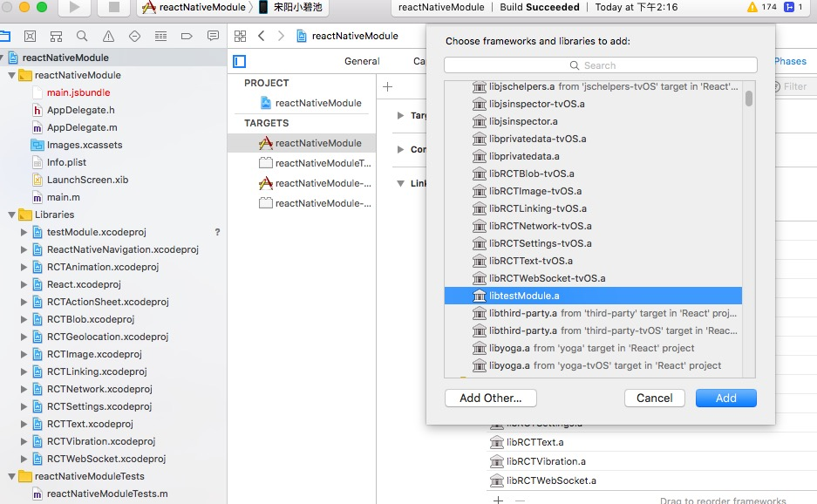Click the warnings count indicator 174
Image resolution: width=817 pixels, height=504 pixels.
pos(762,7)
